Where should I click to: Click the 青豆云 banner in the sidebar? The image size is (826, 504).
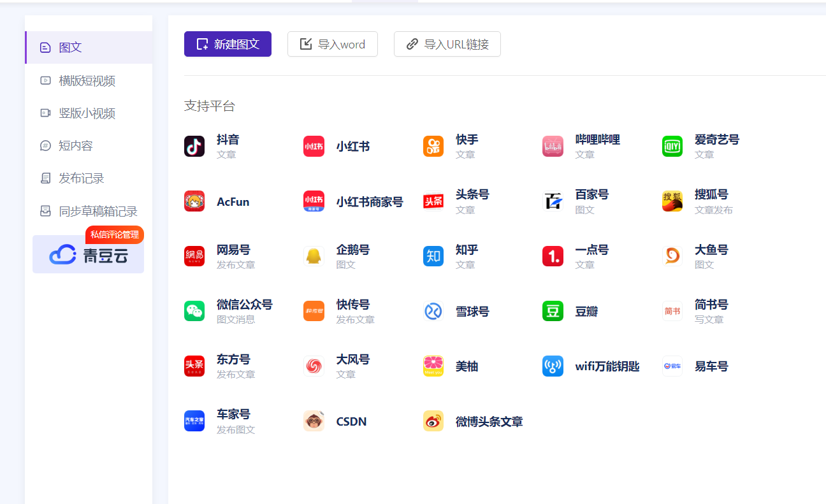pyautogui.click(x=89, y=255)
